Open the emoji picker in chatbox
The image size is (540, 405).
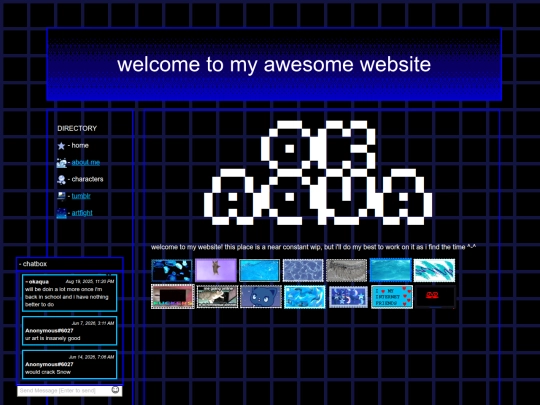pos(115,390)
